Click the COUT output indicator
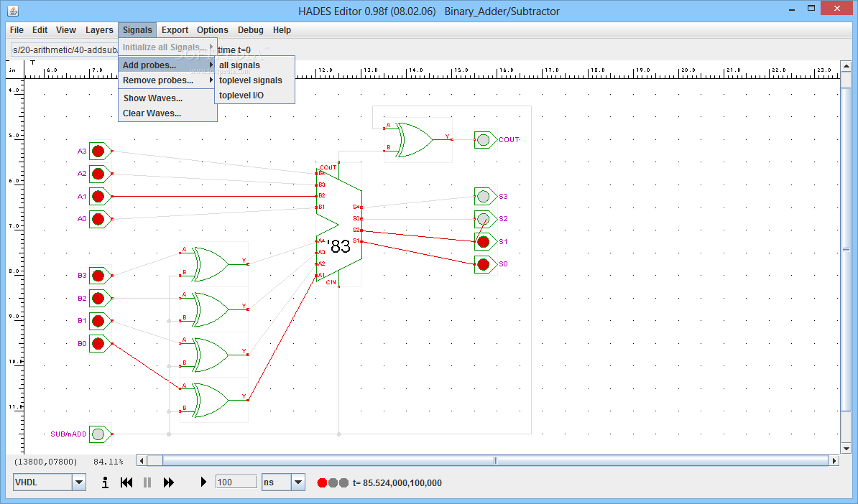The image size is (858, 504). click(x=484, y=140)
